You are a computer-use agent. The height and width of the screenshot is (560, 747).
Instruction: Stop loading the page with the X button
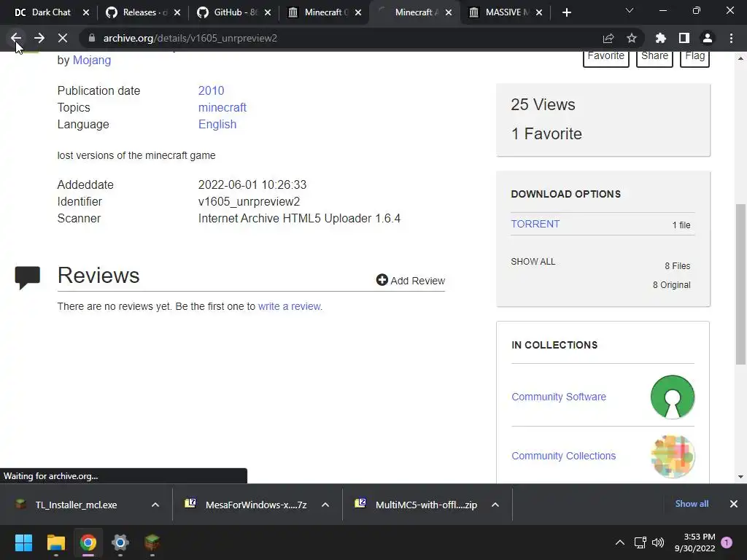pos(63,38)
